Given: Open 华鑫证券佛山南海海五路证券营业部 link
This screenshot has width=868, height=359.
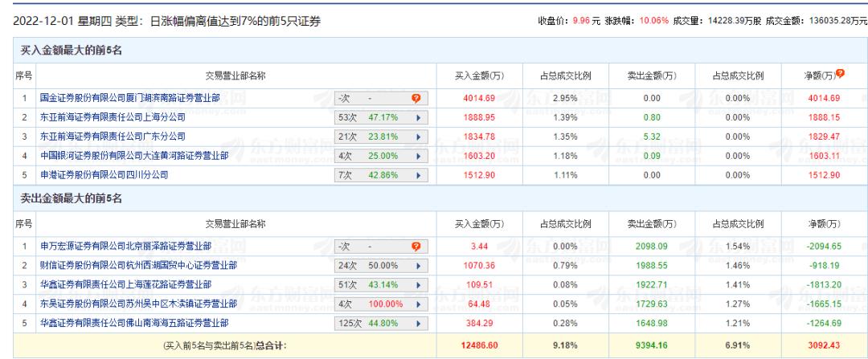Looking at the screenshot, I should tap(132, 322).
